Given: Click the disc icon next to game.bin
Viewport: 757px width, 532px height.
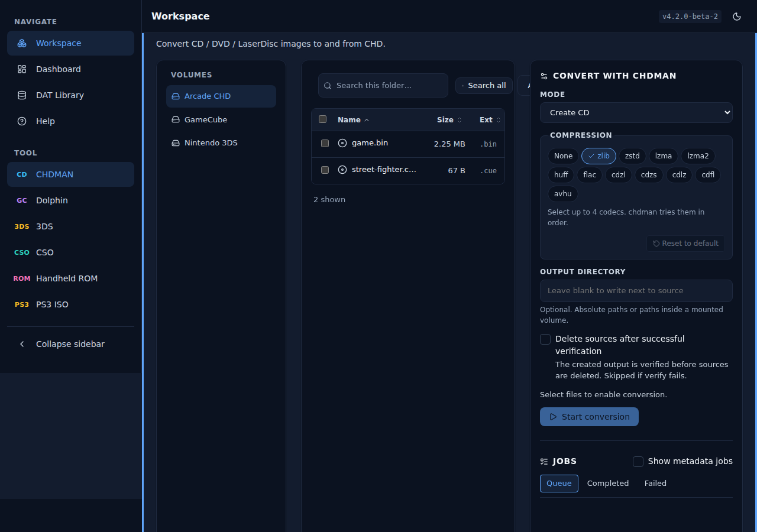Looking at the screenshot, I should pyautogui.click(x=342, y=143).
